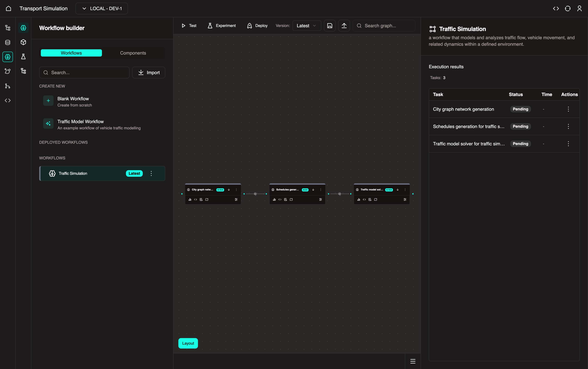
Task: Click the Latest badge on Traffic Simulation
Action: point(134,174)
